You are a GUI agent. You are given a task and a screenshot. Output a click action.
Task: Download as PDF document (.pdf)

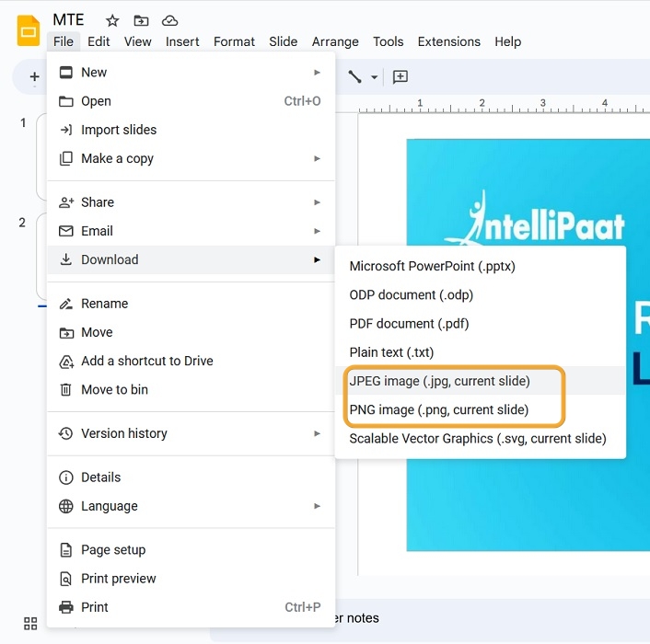[x=480, y=324]
